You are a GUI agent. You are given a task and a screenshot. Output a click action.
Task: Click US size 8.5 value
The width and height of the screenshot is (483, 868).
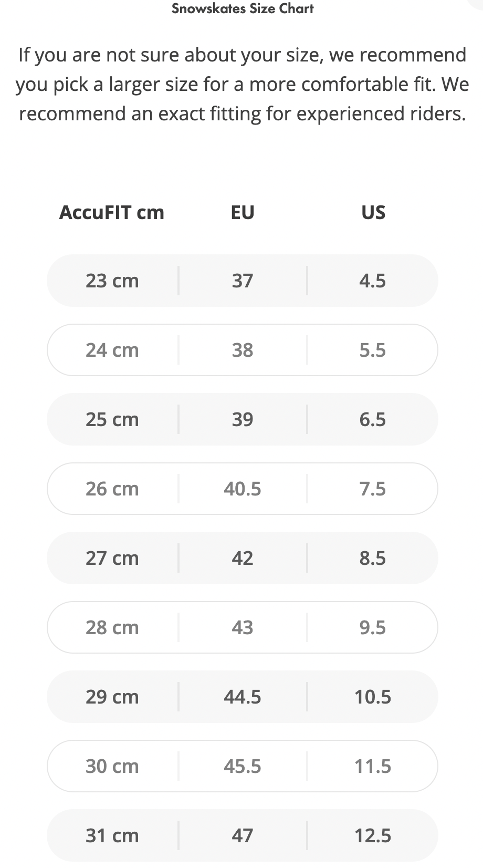pyautogui.click(x=373, y=558)
